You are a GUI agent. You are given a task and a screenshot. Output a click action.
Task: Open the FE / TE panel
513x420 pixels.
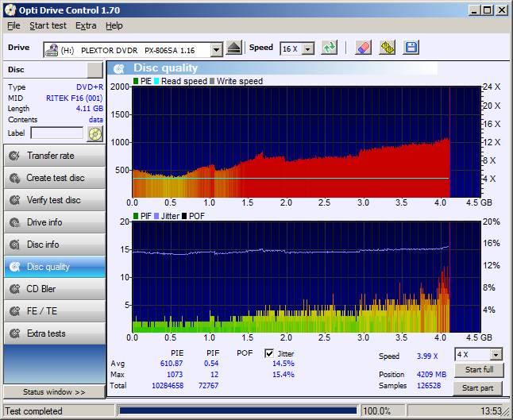coord(55,311)
